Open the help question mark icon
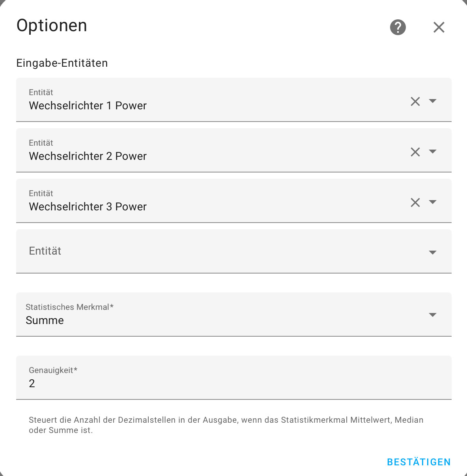Image resolution: width=467 pixels, height=476 pixels. pos(398,27)
